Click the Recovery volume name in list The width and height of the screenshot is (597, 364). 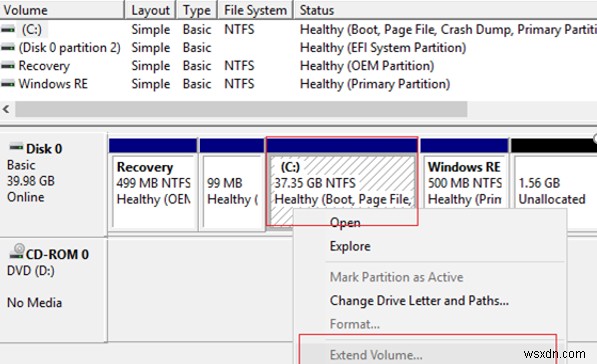tap(44, 66)
